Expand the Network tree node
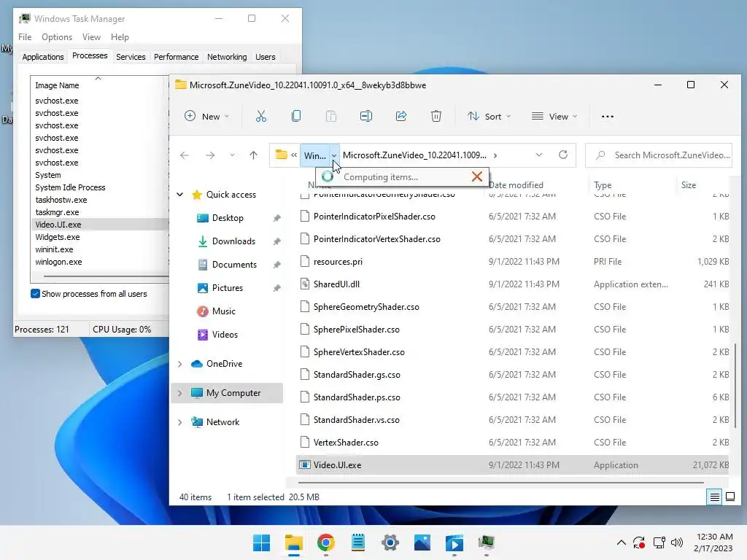This screenshot has width=747, height=560. (x=180, y=422)
